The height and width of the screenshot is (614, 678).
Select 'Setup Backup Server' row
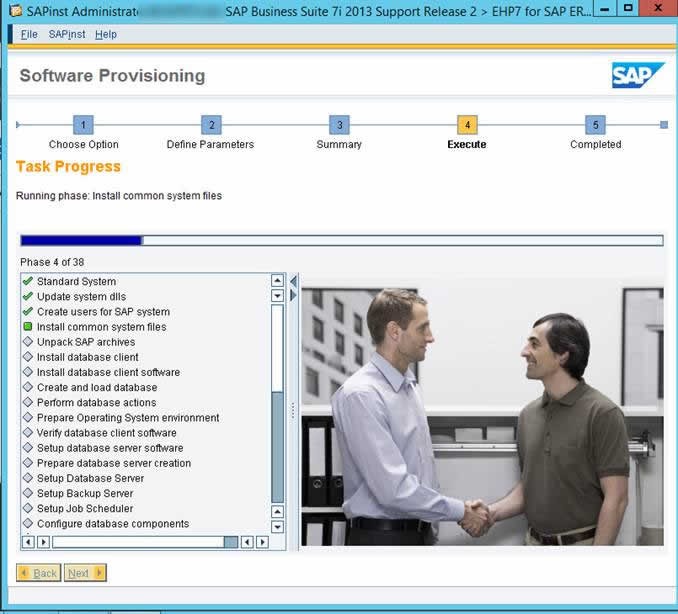[x=145, y=493]
